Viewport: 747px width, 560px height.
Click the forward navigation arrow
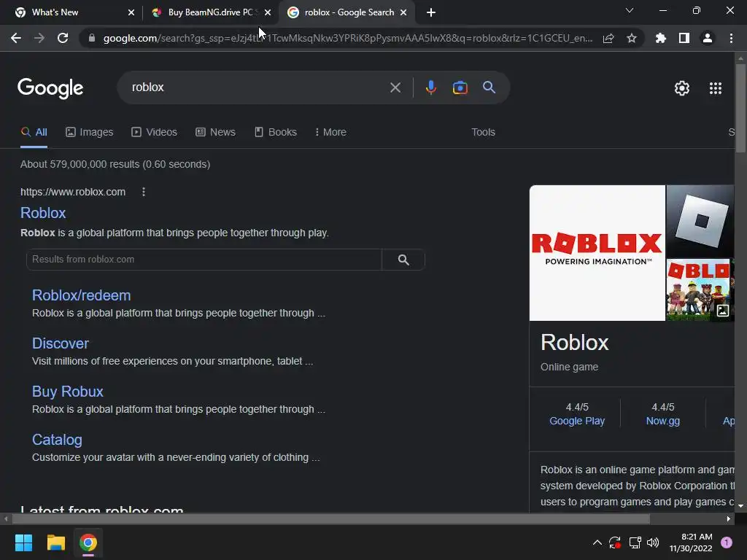[x=39, y=38]
